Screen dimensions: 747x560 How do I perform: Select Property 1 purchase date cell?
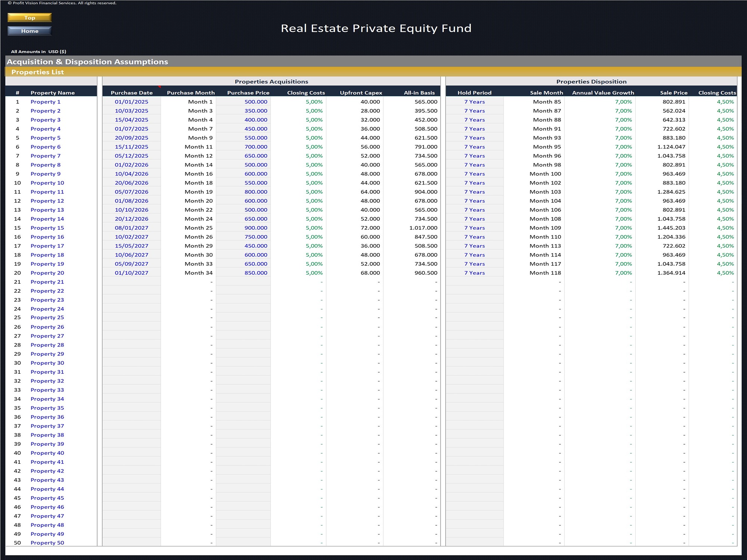click(131, 102)
